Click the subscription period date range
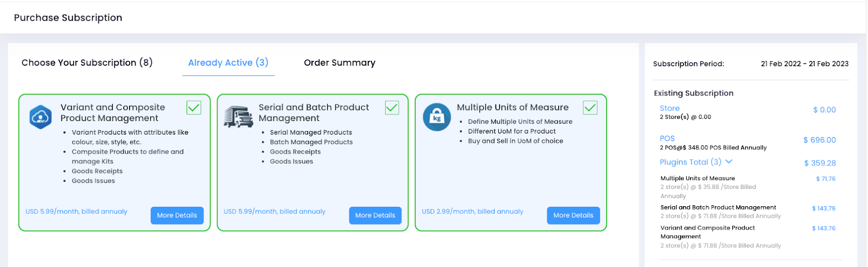868x267 pixels. (x=804, y=64)
